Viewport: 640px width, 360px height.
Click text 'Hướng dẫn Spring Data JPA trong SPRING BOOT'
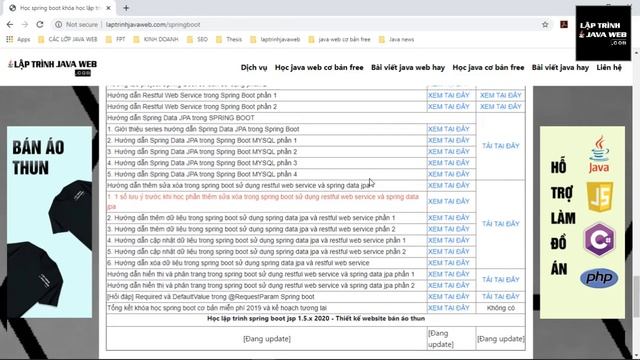click(181, 118)
